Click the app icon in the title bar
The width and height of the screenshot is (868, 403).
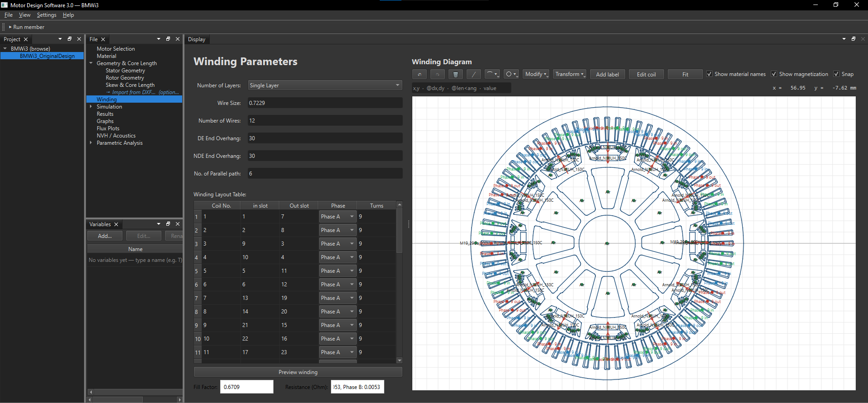5,5
